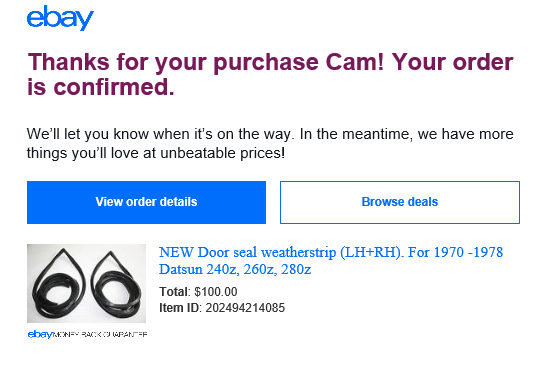Open the door seal product thumbnail
Viewport: 558px width, 366px height.
86,283
